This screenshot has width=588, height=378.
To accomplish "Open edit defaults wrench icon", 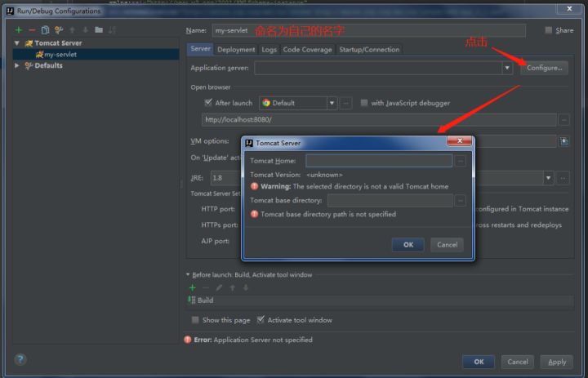I will 59,30.
